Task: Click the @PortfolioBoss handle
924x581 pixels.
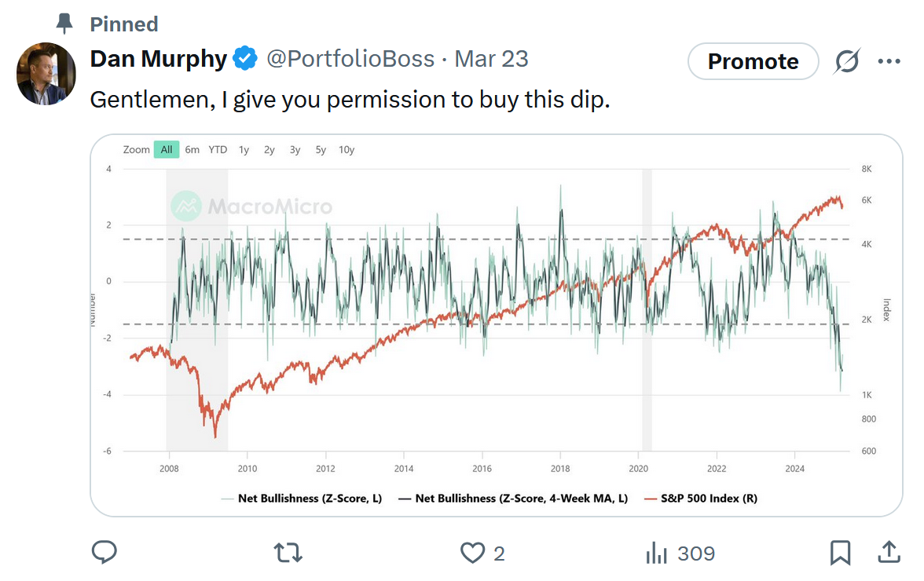Action: coord(350,59)
